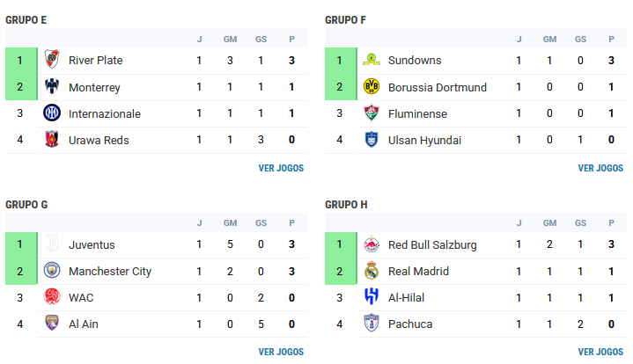View Grupo H games via VER JOGOS

pyautogui.click(x=600, y=352)
